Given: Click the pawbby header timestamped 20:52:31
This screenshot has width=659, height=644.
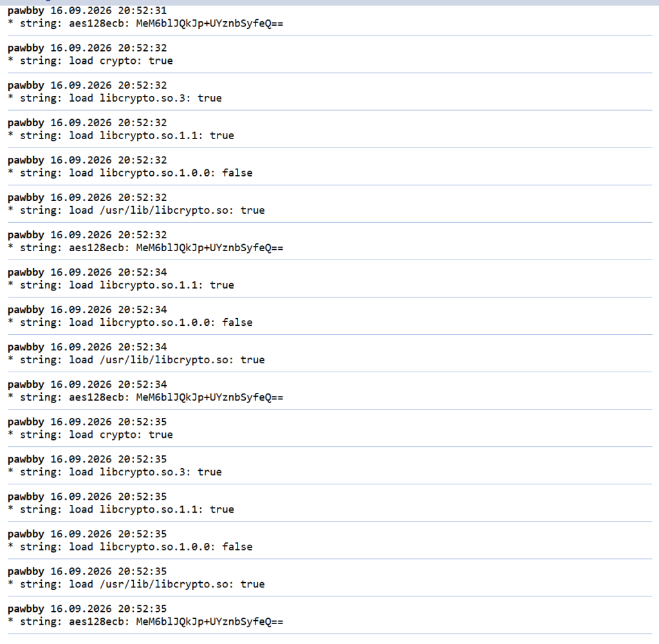Looking at the screenshot, I should [x=87, y=10].
